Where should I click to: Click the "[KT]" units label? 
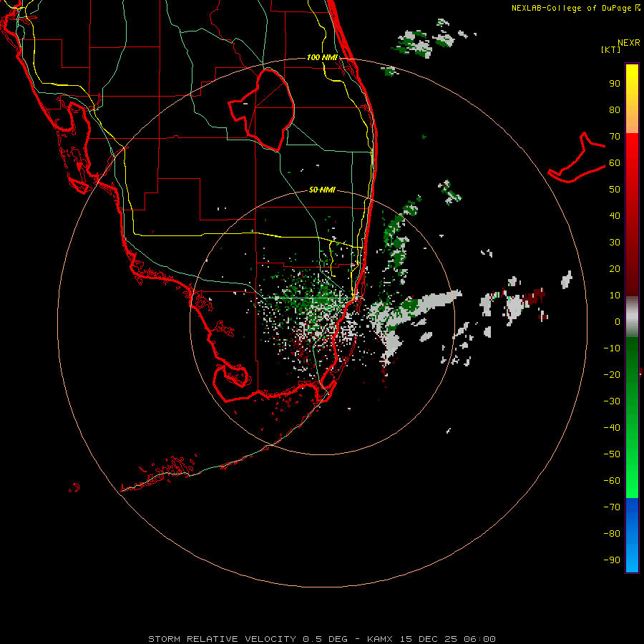pyautogui.click(x=610, y=49)
